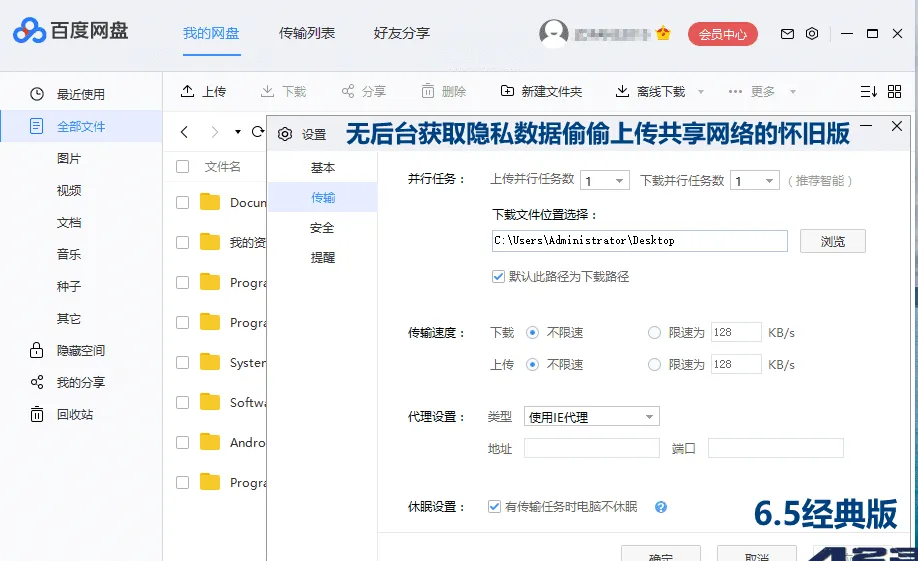Image resolution: width=918 pixels, height=561 pixels.
Task: Switch to 我的网盘 tab
Action: click(x=211, y=33)
